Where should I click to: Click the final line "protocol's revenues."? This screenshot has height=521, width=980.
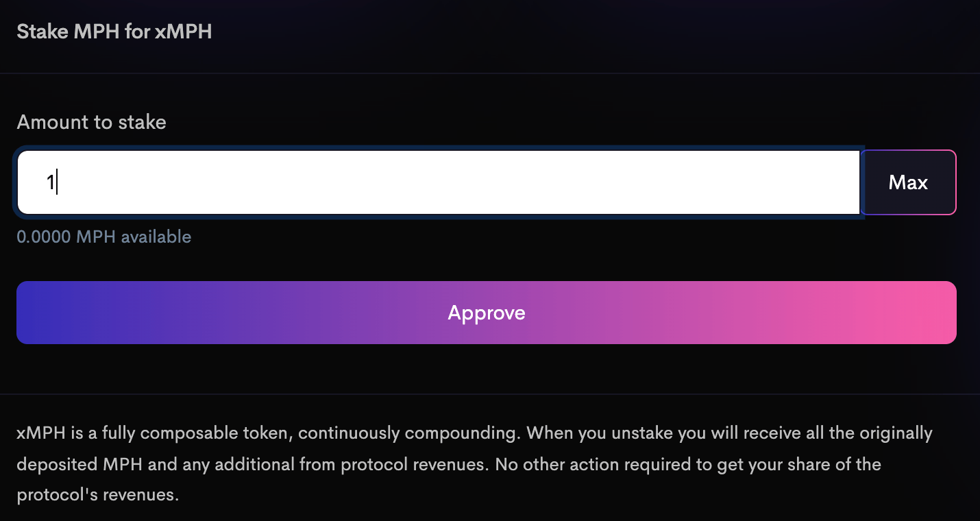pyautogui.click(x=98, y=495)
